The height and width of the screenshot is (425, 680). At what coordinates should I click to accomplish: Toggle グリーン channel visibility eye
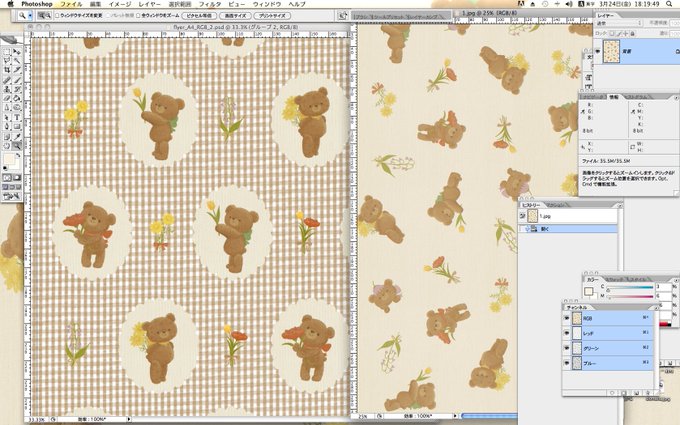click(x=567, y=348)
